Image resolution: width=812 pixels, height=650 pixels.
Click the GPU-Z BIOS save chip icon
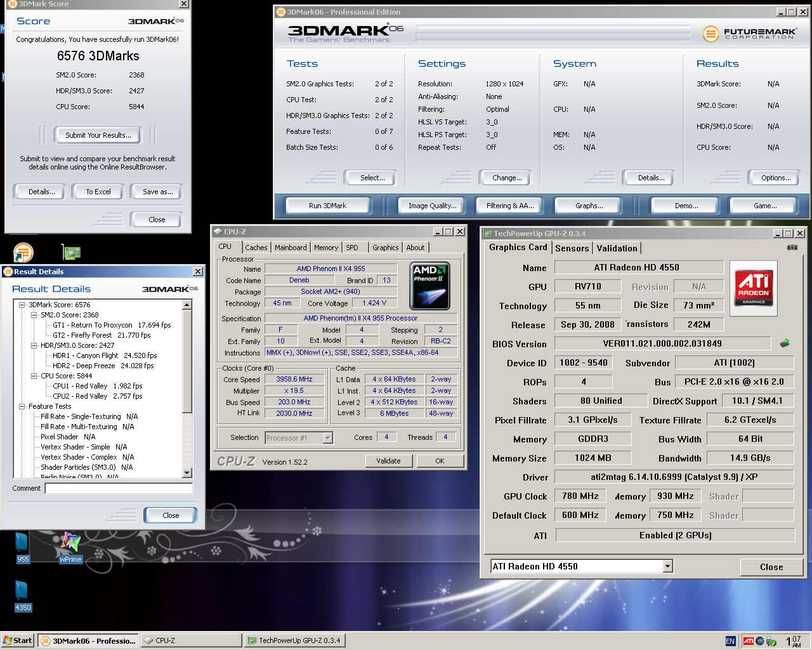tap(785, 343)
